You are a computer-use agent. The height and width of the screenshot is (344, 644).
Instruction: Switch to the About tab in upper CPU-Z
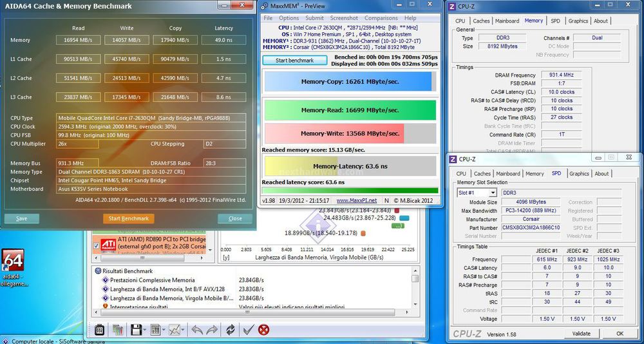600,21
